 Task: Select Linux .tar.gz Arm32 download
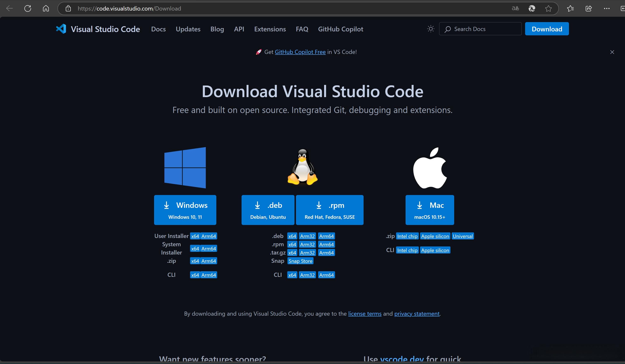[307, 253]
